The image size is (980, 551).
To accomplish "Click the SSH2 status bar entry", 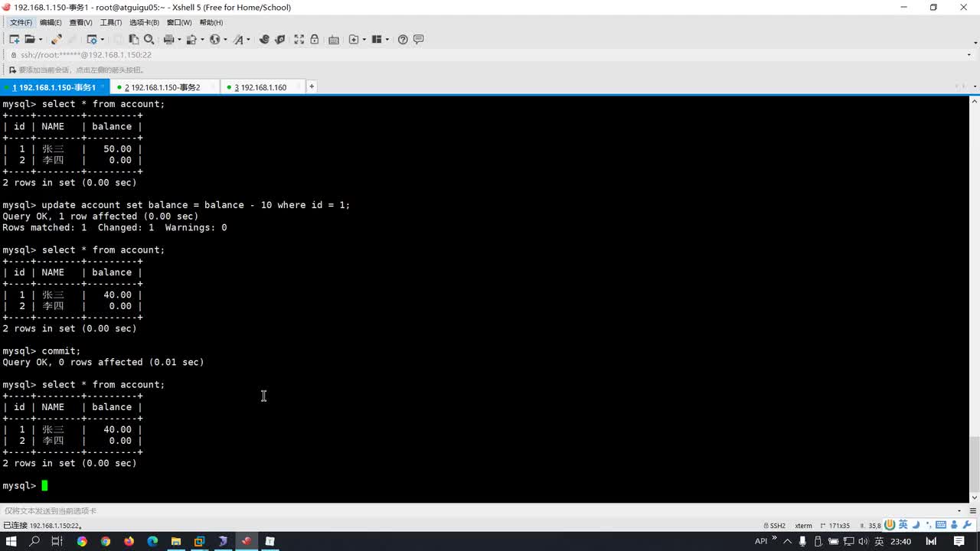I will coord(775,526).
